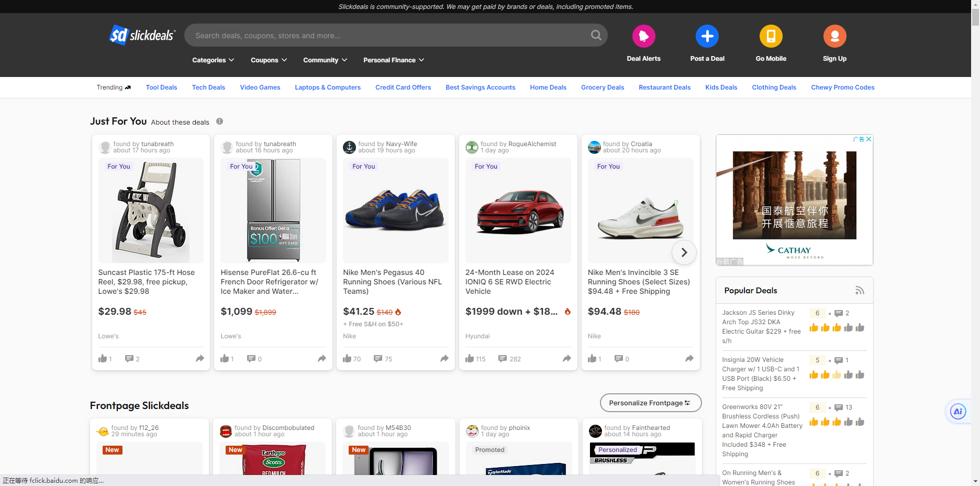Open Greenworks 80V Lawn Mower deal
The width and height of the screenshot is (980, 486).
pyautogui.click(x=762, y=430)
